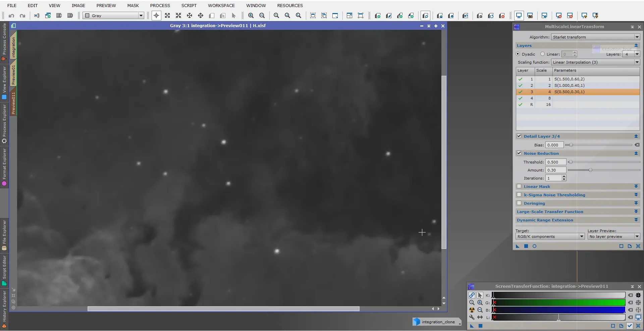Toggle STF track view checkmark button
The width and height of the screenshot is (644, 331).
point(630,326)
